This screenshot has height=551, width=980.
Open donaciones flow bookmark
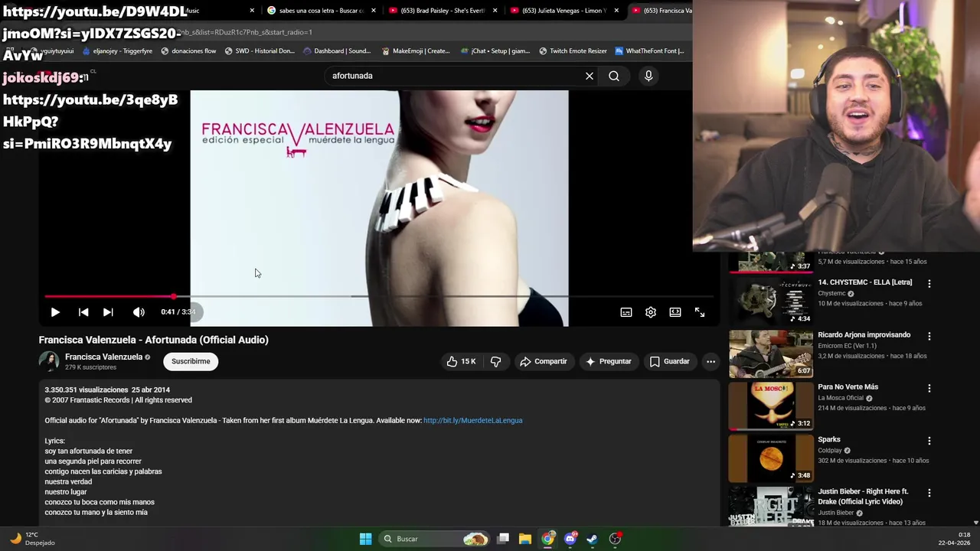point(188,51)
